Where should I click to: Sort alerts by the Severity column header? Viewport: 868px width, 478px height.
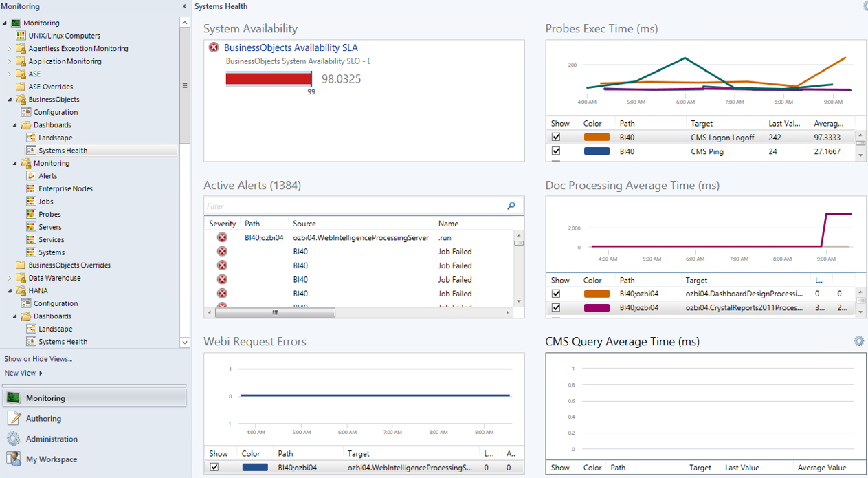pos(223,224)
